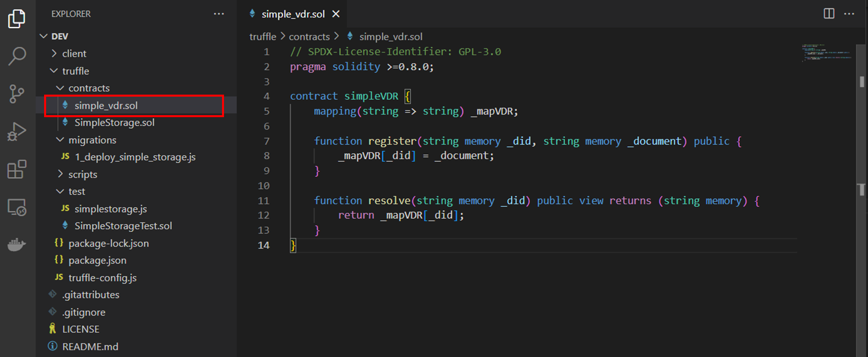
Task: Open SimpleStorage.sol file
Action: [136, 123]
